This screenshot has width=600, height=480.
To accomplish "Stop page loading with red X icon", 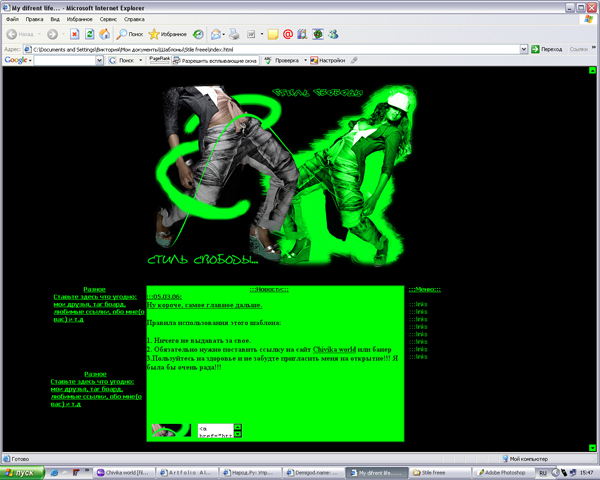I will click(x=75, y=34).
